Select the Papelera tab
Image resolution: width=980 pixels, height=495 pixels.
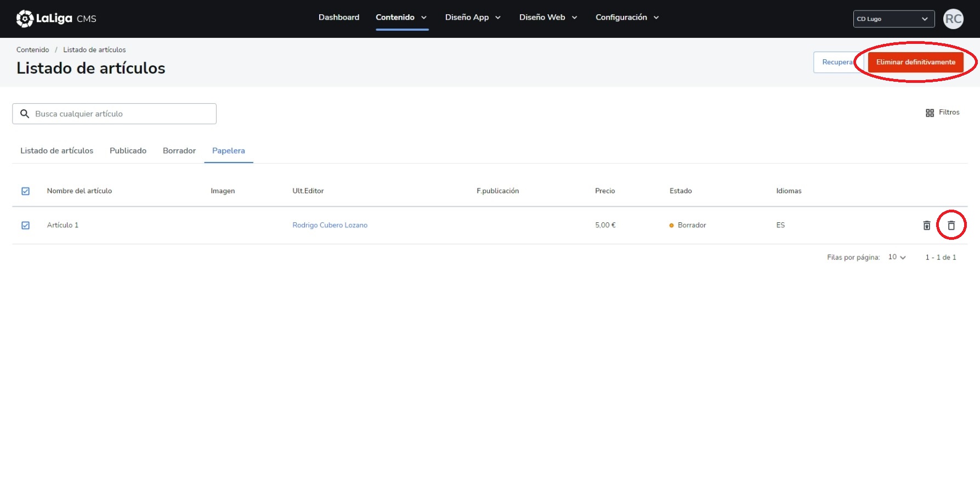point(229,151)
